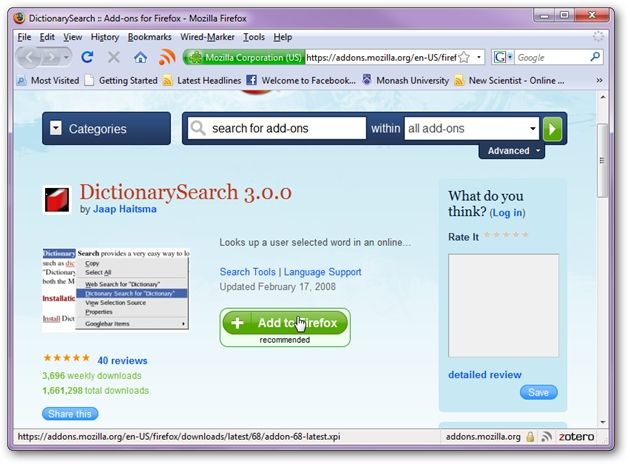Click the address bar URL text
The image size is (628, 464).
pyautogui.click(x=381, y=57)
